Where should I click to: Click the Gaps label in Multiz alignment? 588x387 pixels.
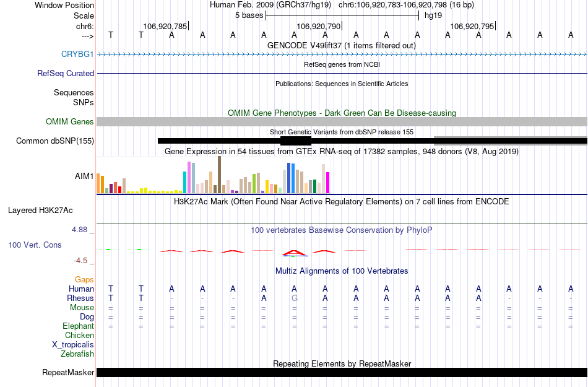(84, 279)
